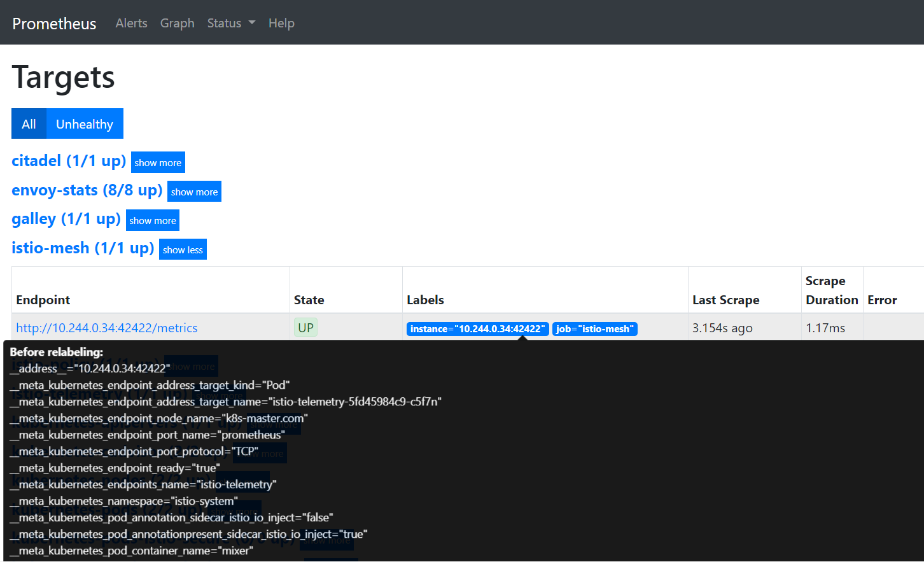Click the galley (1/1 up) heading
This screenshot has width=924, height=562.
coord(66,219)
